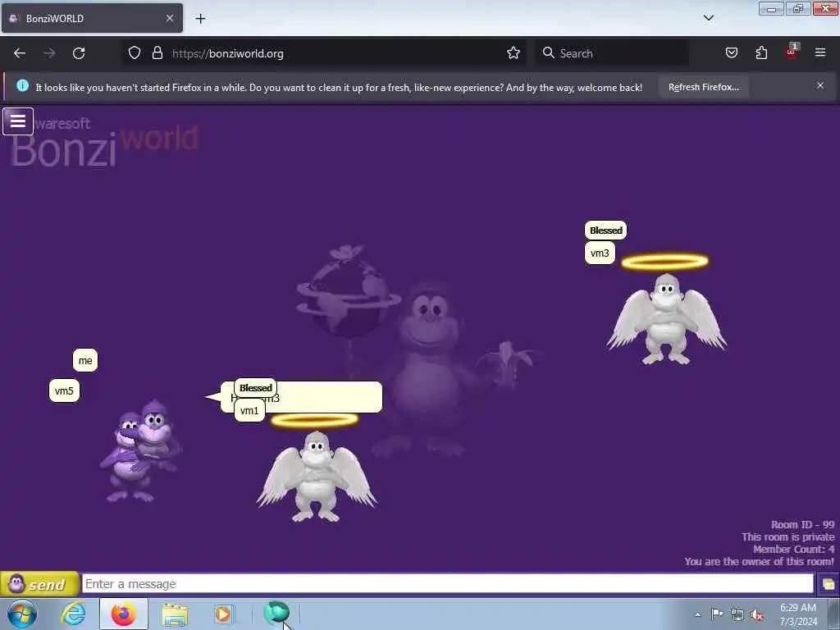
Task: Click the vm1 angel Bonzi character
Action: [x=317, y=476]
